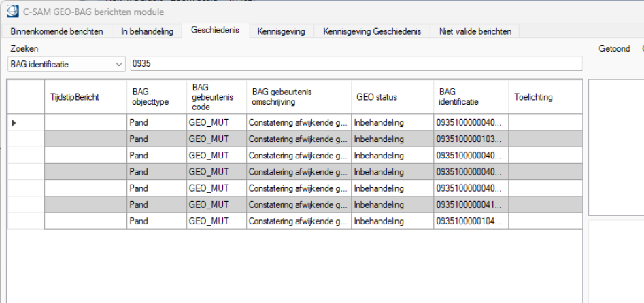Image resolution: width=644 pixels, height=303 pixels.
Task: Click the BAG gebeurtenis code column header
Action: point(216,97)
